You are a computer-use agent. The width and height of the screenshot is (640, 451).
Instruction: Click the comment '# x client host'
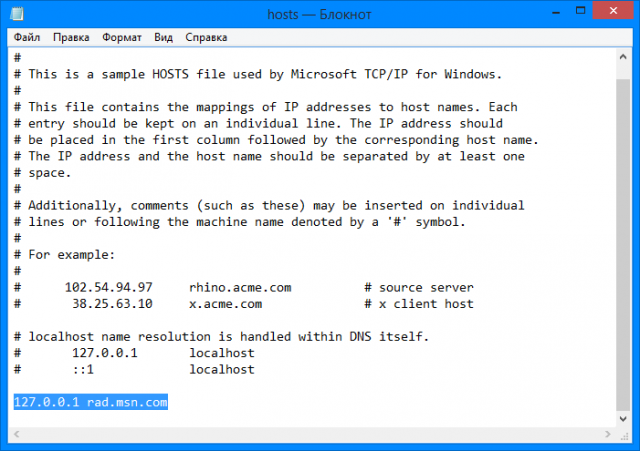[419, 304]
